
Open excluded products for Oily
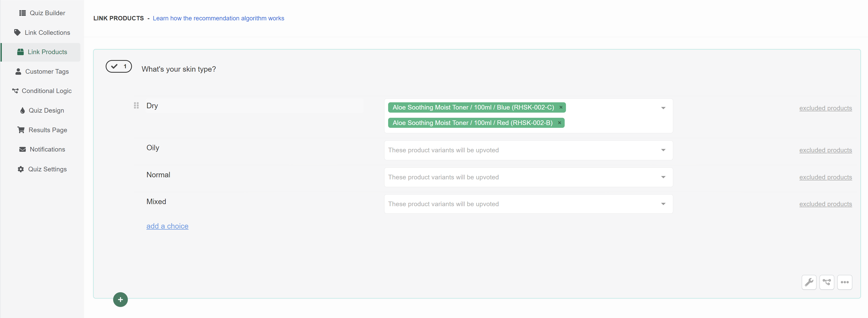point(825,150)
